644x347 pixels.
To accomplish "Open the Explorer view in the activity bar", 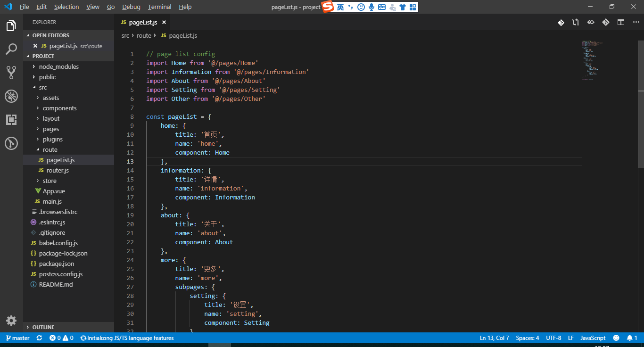I will point(11,26).
